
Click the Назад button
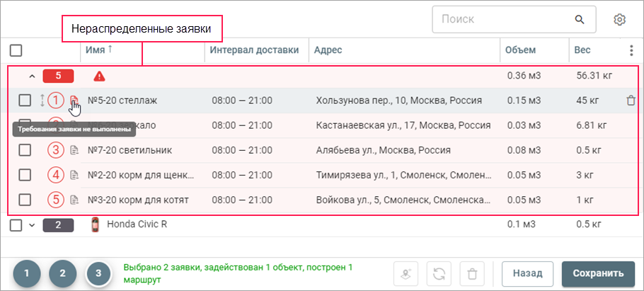click(x=528, y=273)
